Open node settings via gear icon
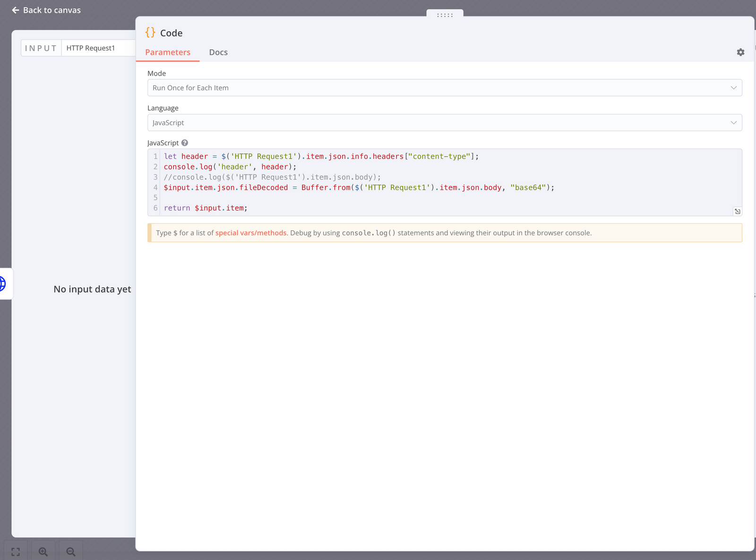This screenshot has width=756, height=560. click(x=740, y=52)
